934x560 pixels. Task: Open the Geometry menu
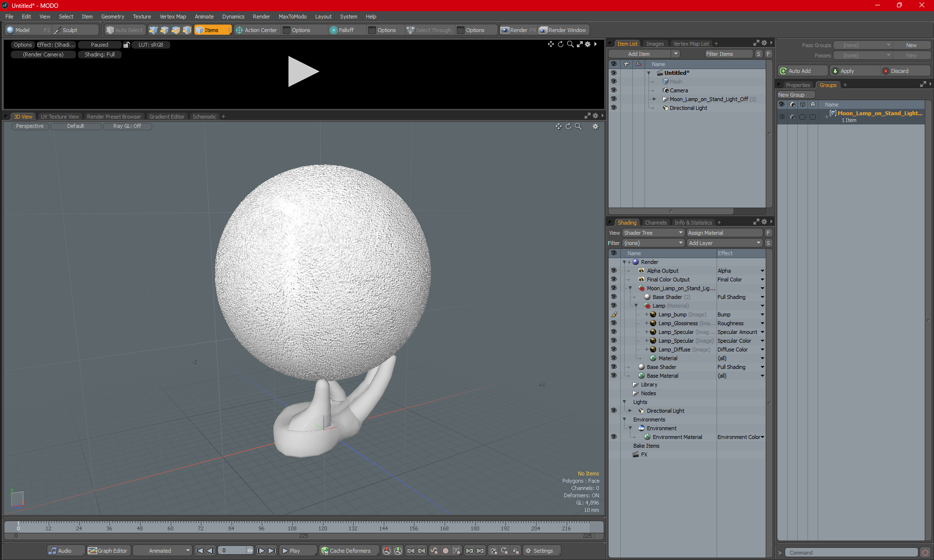click(112, 17)
